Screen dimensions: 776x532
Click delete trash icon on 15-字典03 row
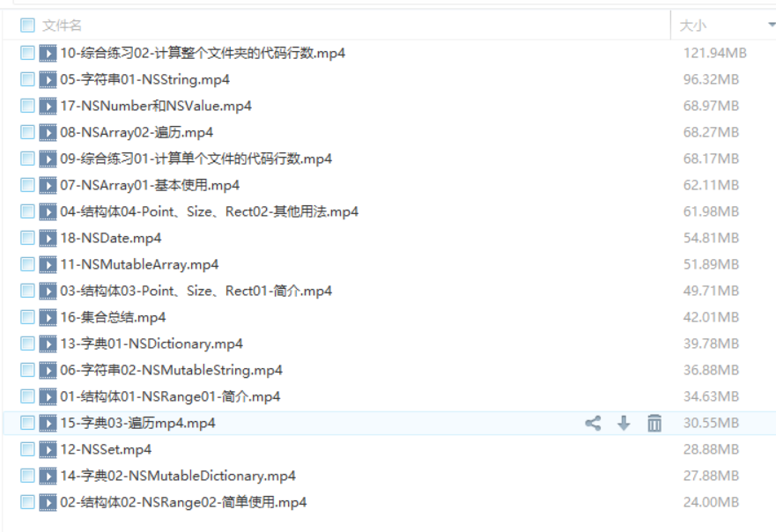click(x=654, y=424)
